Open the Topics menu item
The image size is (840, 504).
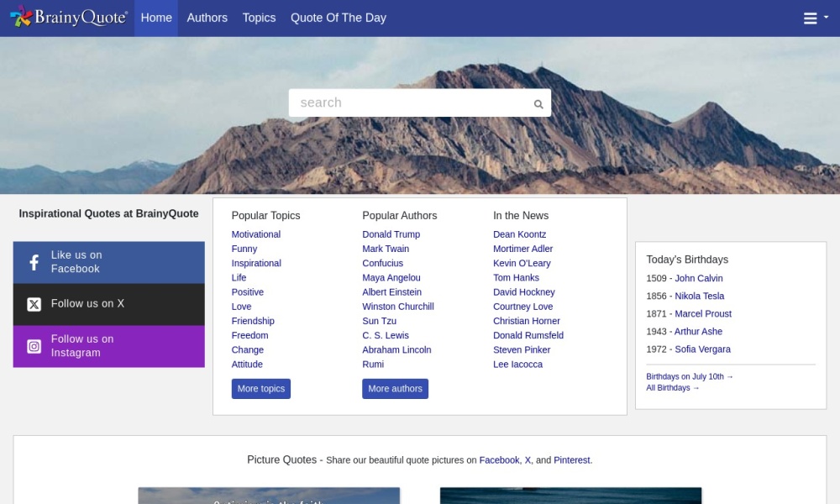pos(260,18)
